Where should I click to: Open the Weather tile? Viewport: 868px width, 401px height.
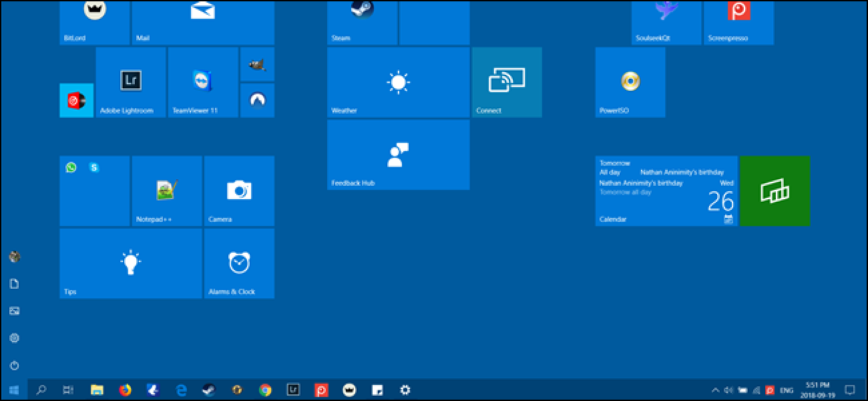[x=398, y=82]
